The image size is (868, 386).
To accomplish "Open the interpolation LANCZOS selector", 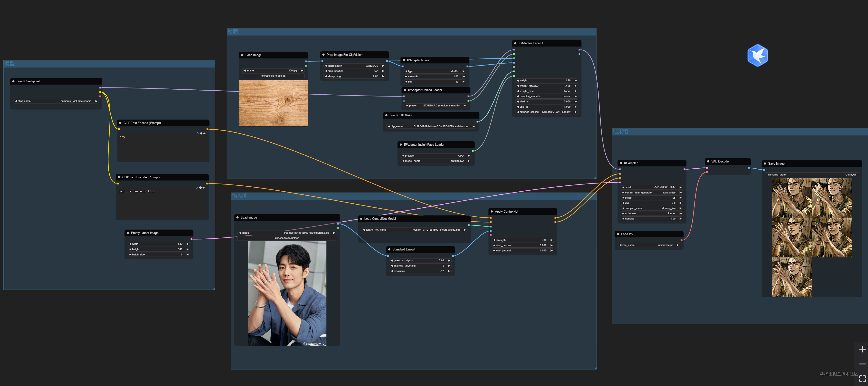I will click(354, 66).
